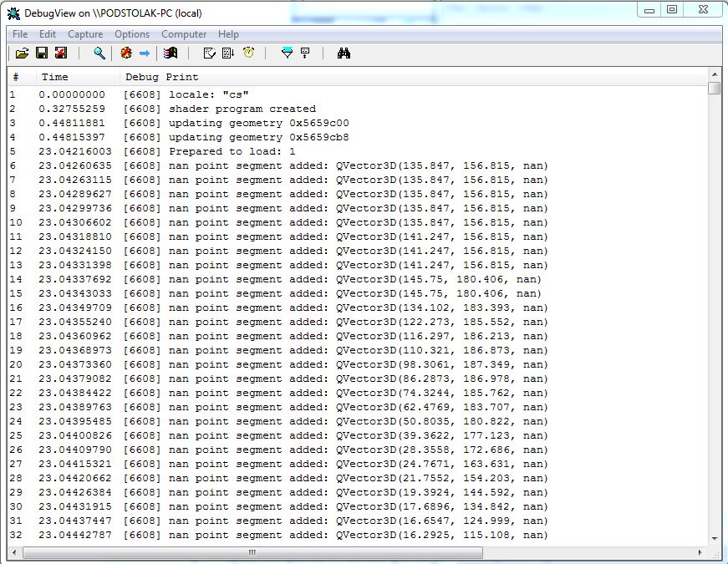
Task: Click the vertical scrollbar thumb
Action: click(715, 88)
